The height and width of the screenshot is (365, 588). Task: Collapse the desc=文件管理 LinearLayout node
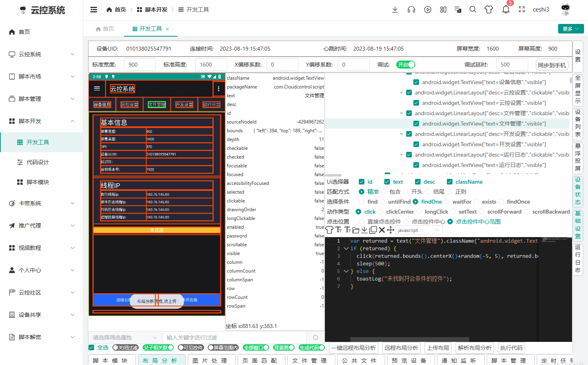(401, 113)
